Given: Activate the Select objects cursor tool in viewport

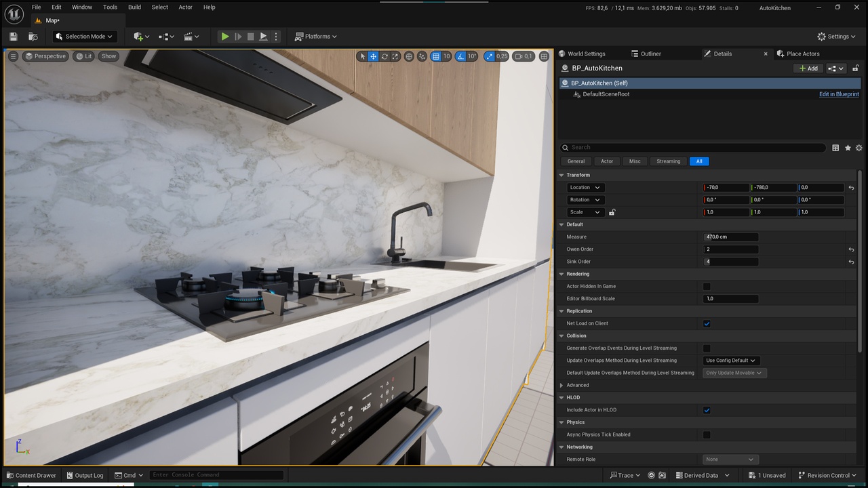Looking at the screenshot, I should tap(363, 56).
